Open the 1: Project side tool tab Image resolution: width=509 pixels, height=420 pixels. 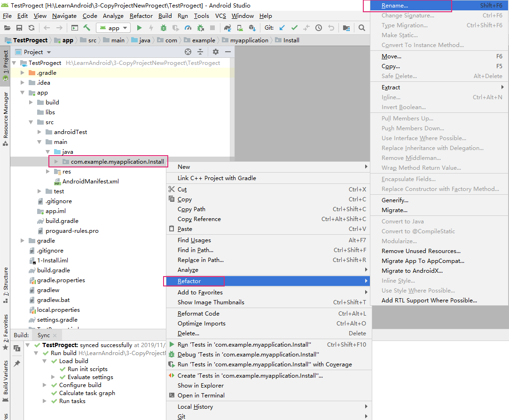[x=5, y=66]
